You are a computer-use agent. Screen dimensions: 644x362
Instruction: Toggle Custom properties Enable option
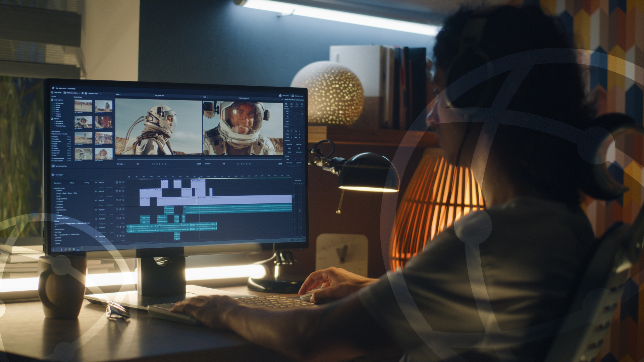[x=69, y=161]
